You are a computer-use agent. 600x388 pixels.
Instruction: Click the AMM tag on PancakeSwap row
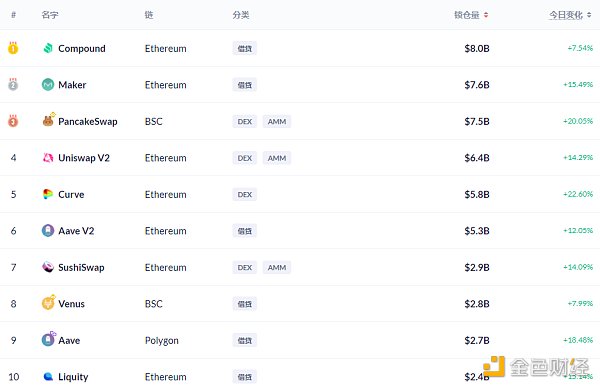277,121
